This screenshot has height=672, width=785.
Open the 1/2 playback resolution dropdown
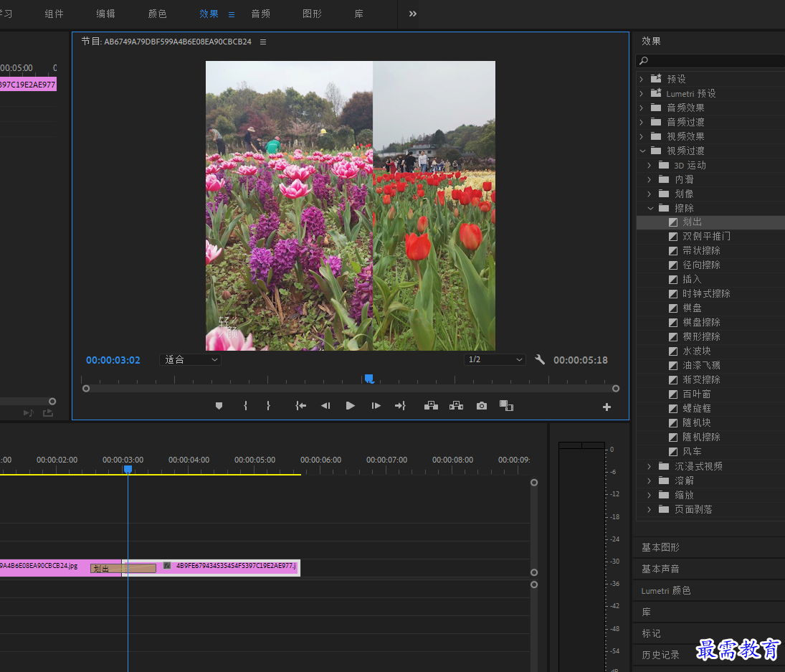click(495, 359)
